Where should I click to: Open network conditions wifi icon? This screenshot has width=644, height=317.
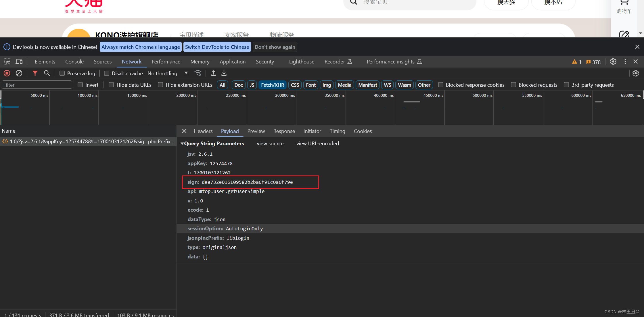[x=198, y=73]
